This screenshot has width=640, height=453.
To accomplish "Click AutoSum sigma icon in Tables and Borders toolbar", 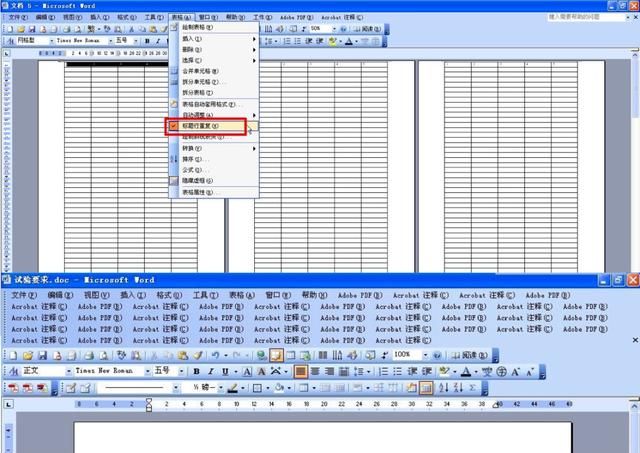I will [473, 388].
